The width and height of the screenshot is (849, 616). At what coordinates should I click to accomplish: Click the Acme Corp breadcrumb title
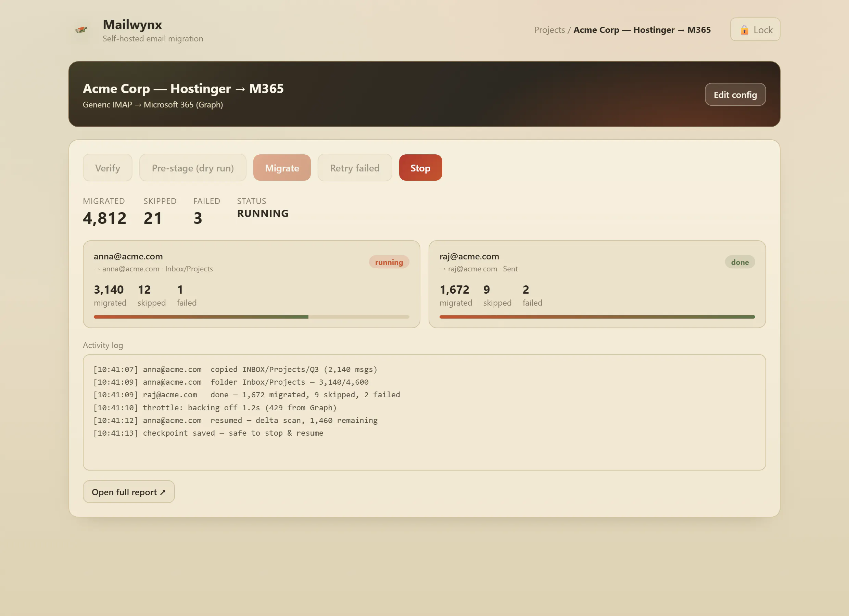tap(642, 30)
